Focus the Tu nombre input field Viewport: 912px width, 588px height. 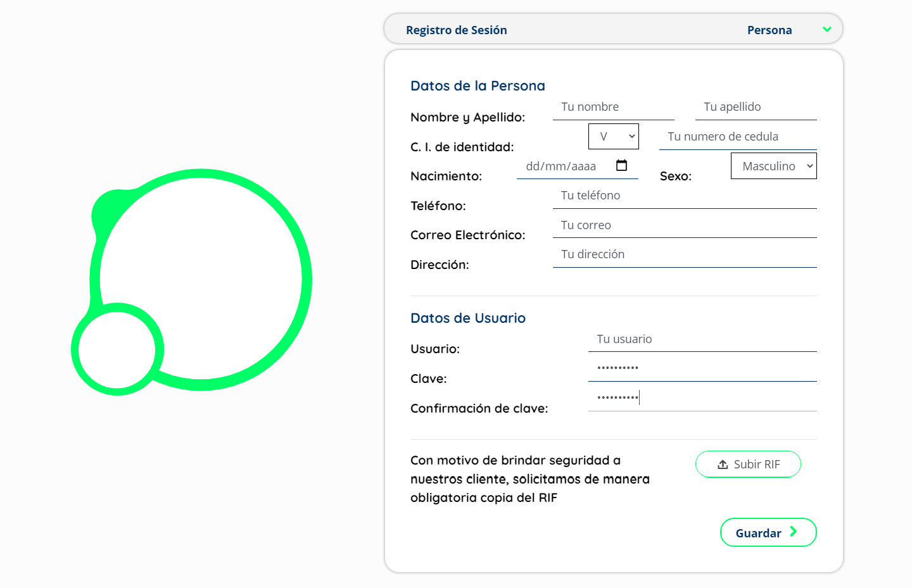pos(613,107)
